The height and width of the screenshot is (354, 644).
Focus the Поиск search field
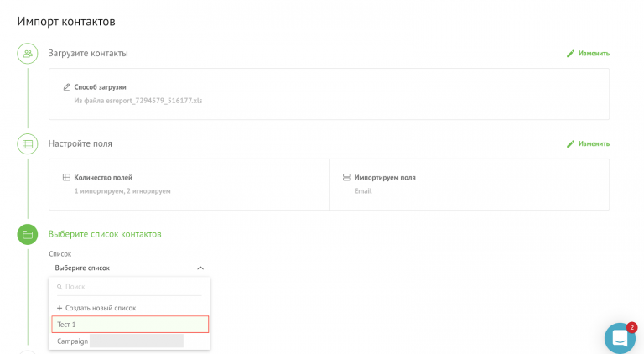pos(129,287)
